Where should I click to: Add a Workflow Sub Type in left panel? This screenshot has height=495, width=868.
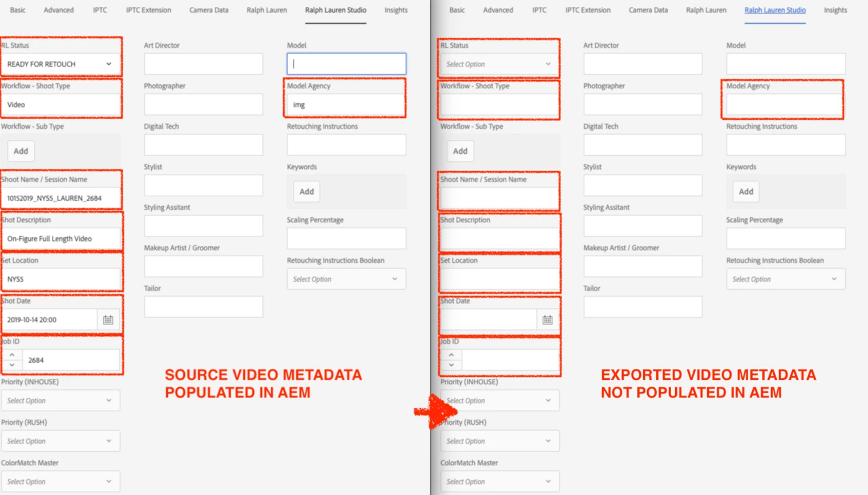21,151
